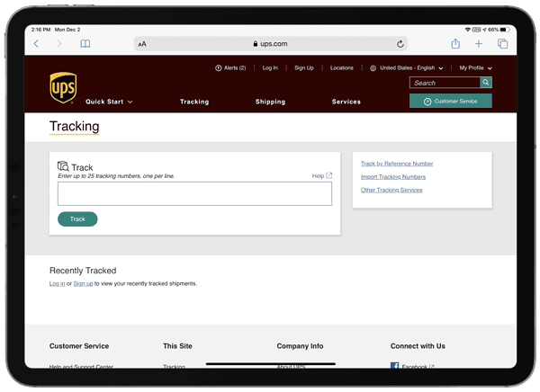Open the Safari bookmarks book icon
540x392 pixels.
[85, 44]
